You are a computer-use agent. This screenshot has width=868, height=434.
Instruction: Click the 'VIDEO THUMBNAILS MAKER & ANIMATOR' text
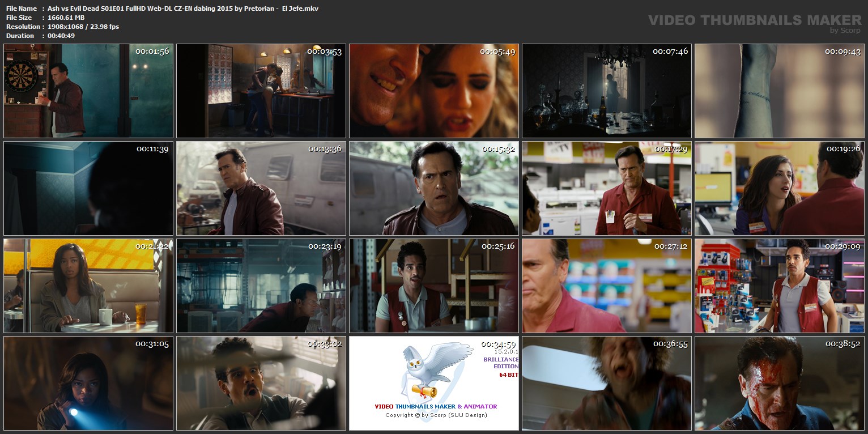click(x=436, y=406)
